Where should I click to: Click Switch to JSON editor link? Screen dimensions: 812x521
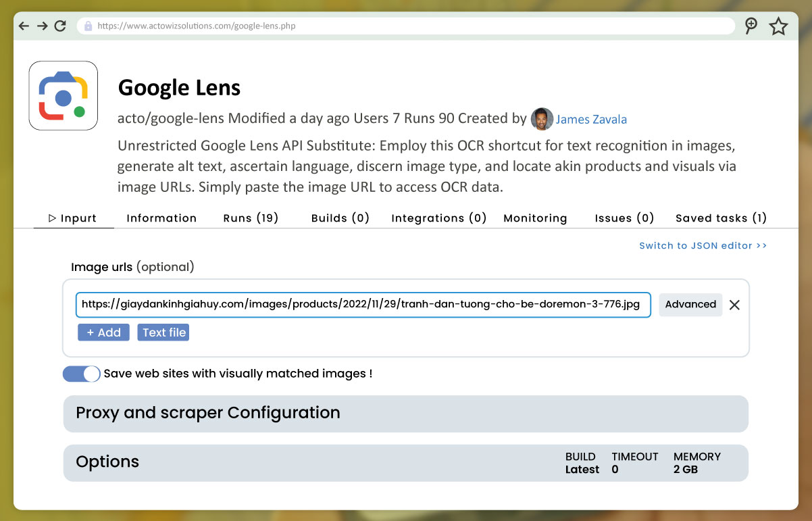[703, 246]
